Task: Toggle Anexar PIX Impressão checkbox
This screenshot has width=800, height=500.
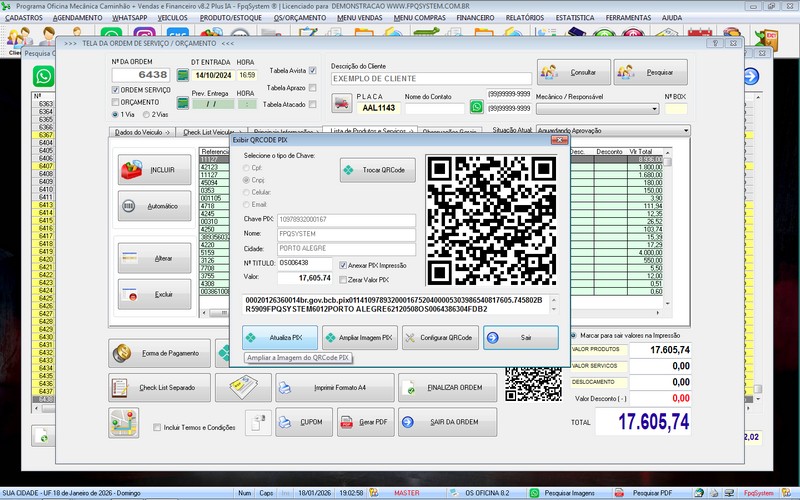Action: (x=346, y=265)
